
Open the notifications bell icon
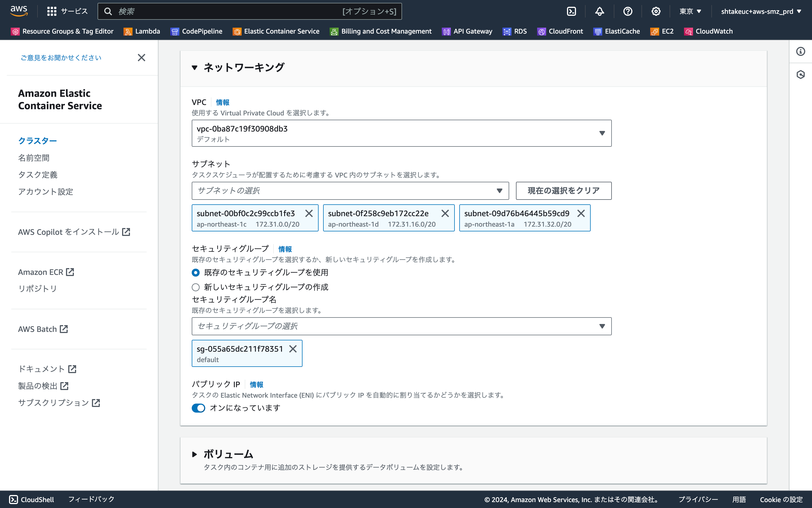click(x=600, y=11)
